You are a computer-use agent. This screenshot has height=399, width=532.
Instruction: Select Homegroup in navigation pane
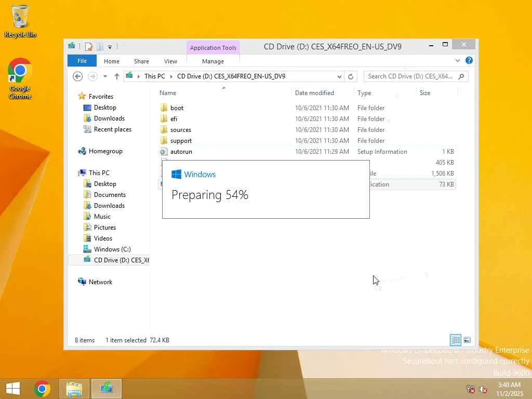(105, 151)
